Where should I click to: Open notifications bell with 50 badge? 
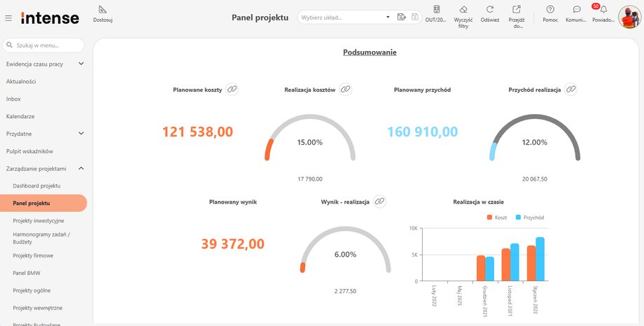pyautogui.click(x=603, y=10)
